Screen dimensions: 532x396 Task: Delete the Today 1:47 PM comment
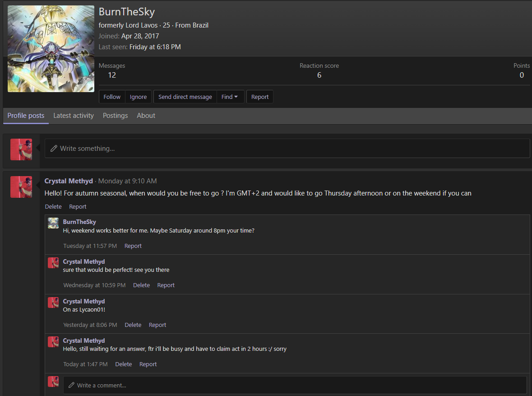[124, 364]
